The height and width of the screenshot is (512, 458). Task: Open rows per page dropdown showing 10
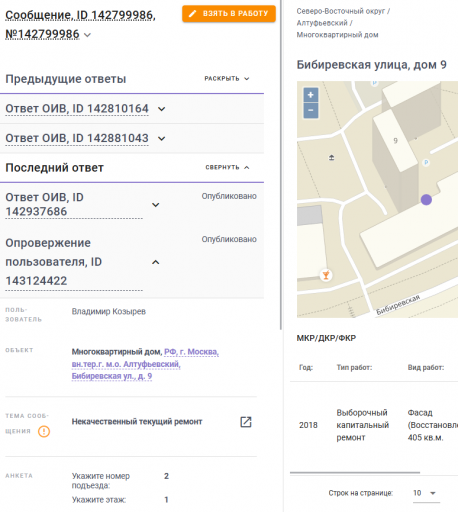[426, 493]
